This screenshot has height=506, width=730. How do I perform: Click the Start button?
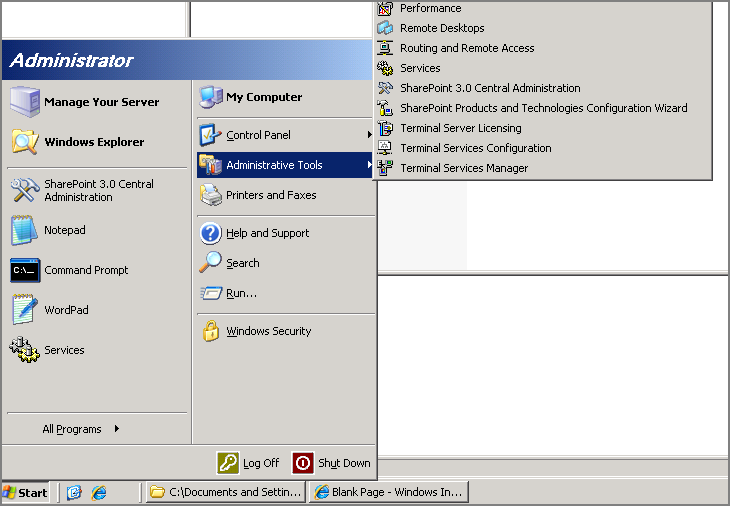25,493
